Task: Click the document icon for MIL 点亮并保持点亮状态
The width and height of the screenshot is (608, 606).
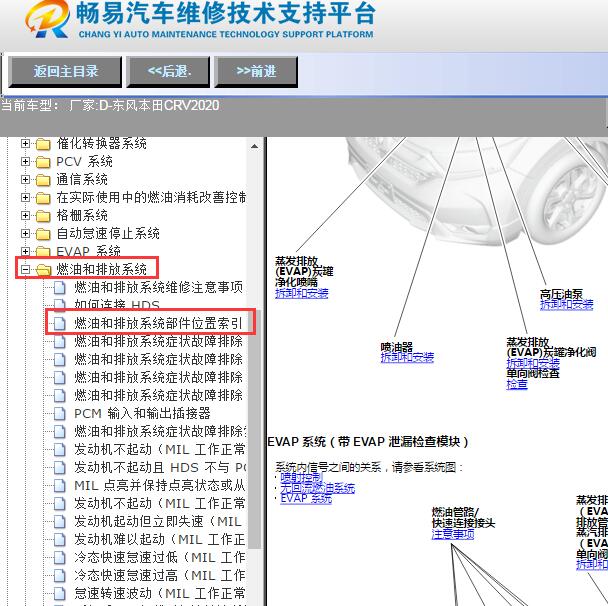Action: pyautogui.click(x=59, y=485)
